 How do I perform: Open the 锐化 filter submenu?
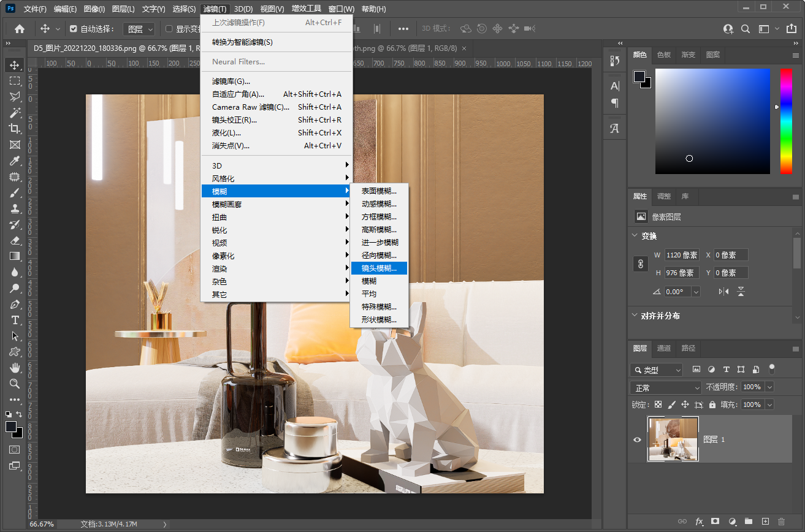277,230
